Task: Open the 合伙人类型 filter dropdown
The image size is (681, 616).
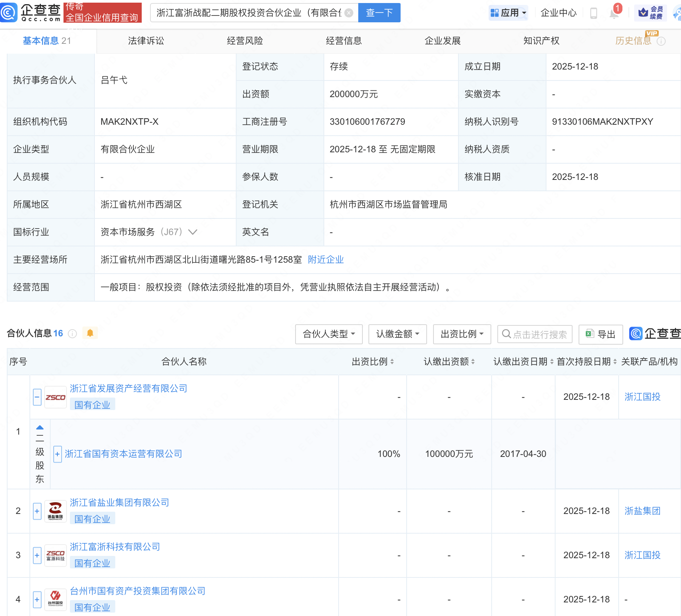Action: click(x=328, y=334)
